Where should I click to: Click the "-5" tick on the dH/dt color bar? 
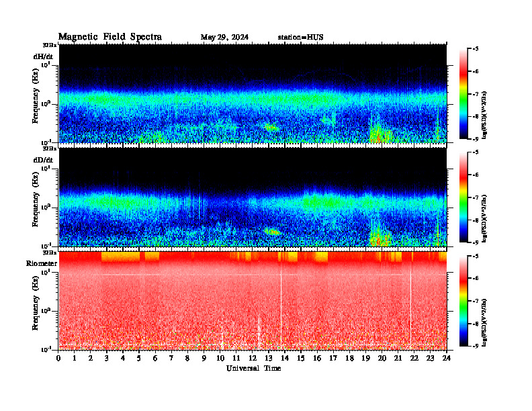pyautogui.click(x=476, y=49)
